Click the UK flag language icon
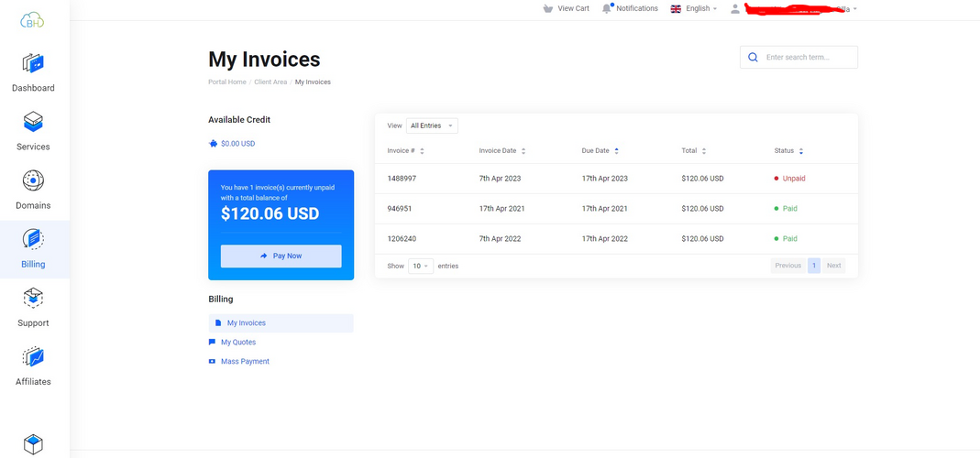 click(x=676, y=9)
